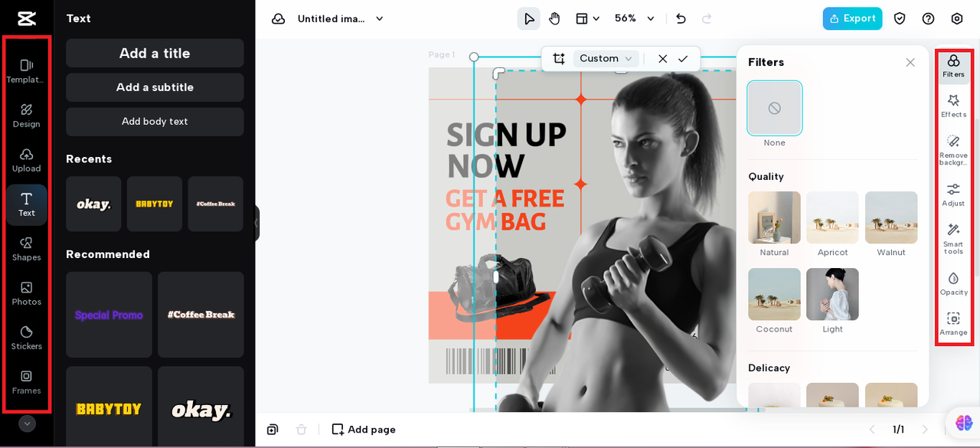The height and width of the screenshot is (448, 980).
Task: Expand more sidebar items with the down chevron
Action: [27, 423]
